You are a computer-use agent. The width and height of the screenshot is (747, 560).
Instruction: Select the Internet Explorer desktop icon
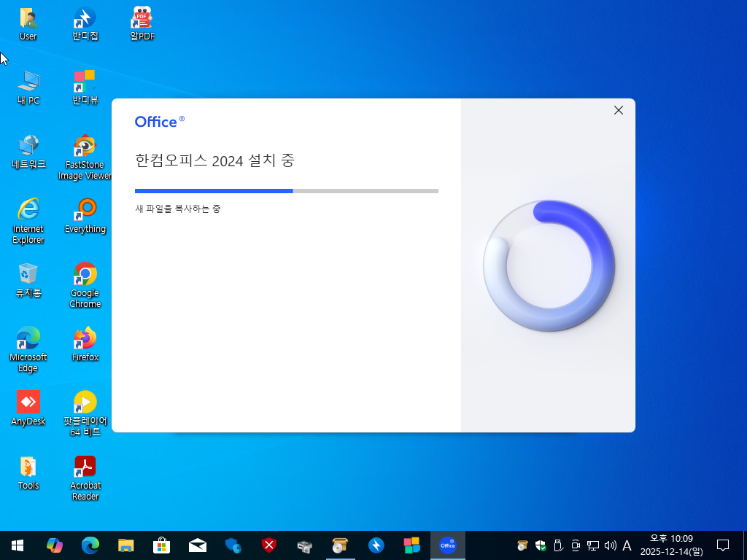pos(28,222)
